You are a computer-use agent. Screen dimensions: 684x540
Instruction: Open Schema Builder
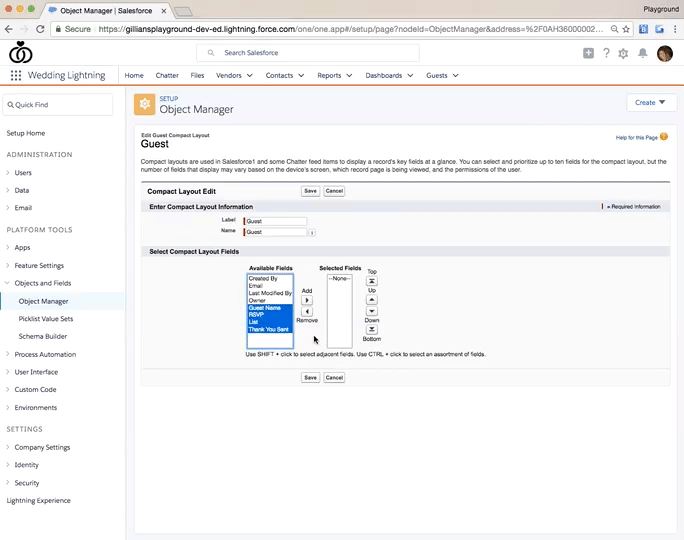click(43, 336)
